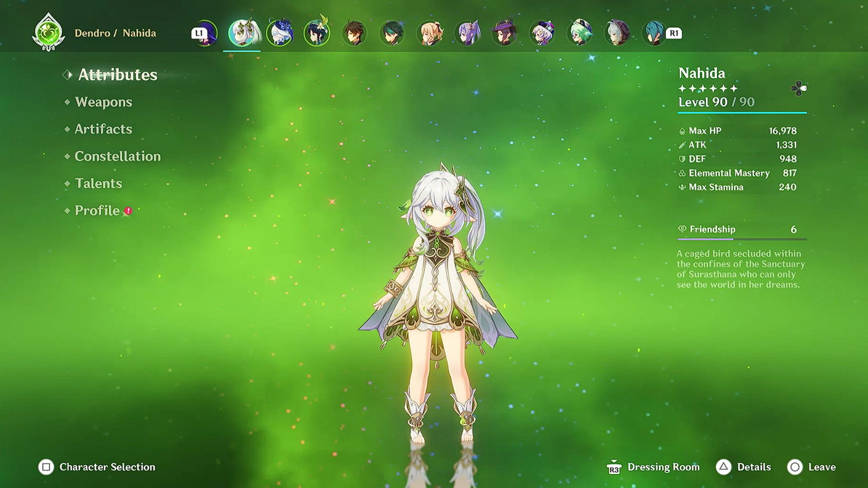Click the R3 Dressing Room icon

click(614, 467)
